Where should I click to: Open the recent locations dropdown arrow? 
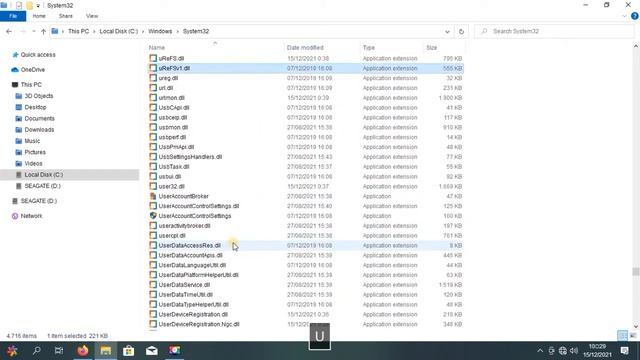33,31
